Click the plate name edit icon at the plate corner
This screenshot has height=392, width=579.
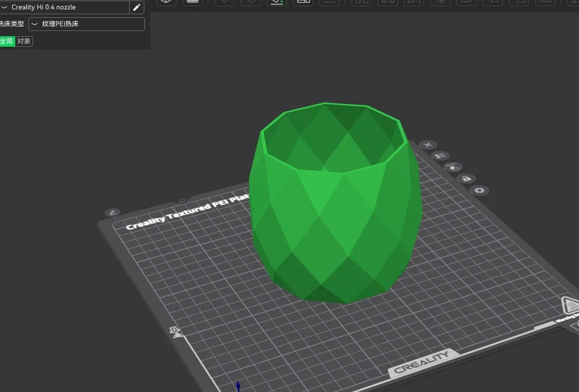(113, 213)
